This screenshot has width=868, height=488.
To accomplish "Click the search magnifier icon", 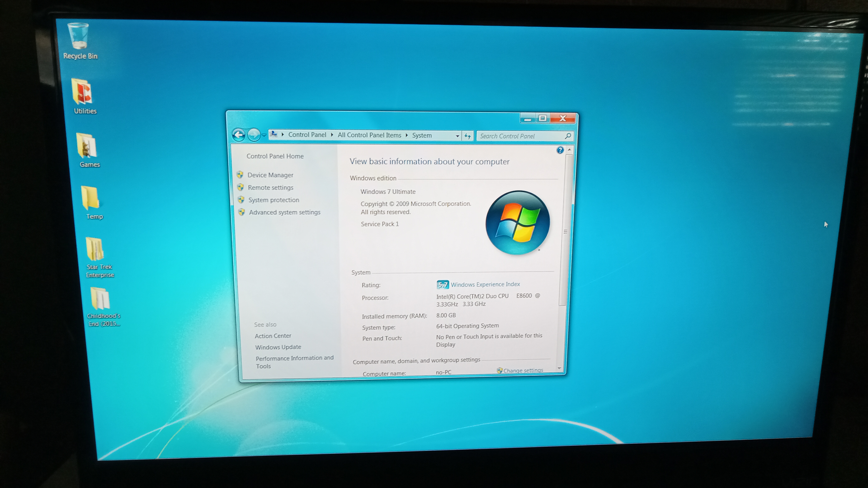I will point(568,136).
